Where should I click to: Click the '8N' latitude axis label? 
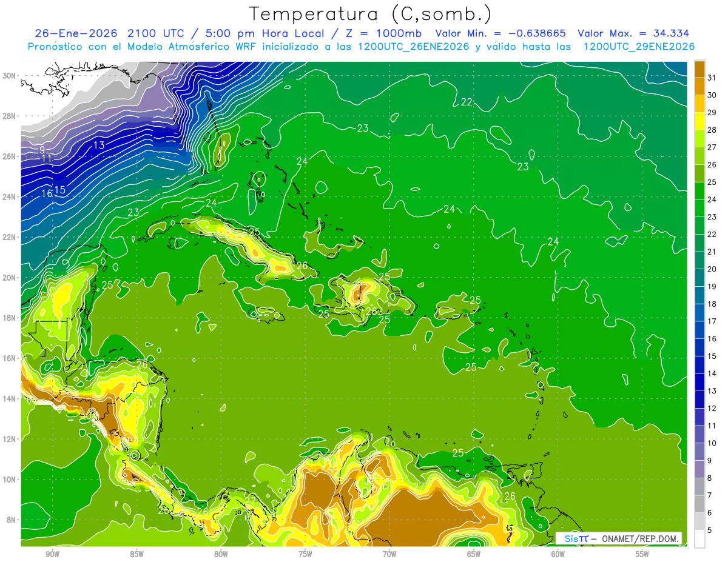[12, 520]
